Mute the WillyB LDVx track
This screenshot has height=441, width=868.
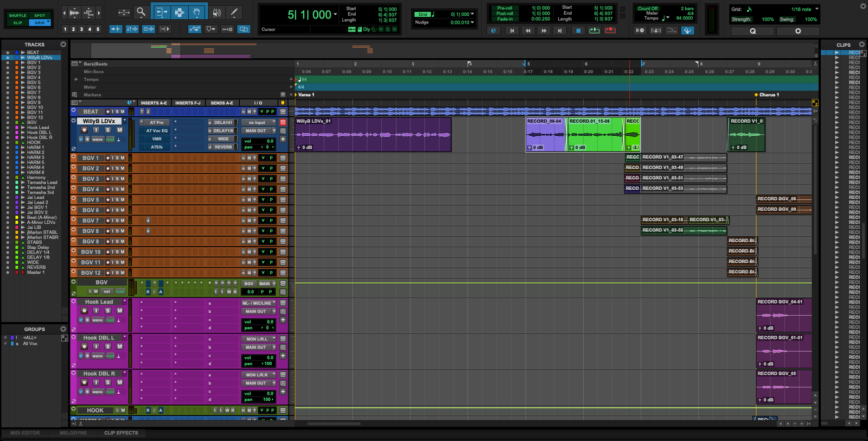click(119, 130)
